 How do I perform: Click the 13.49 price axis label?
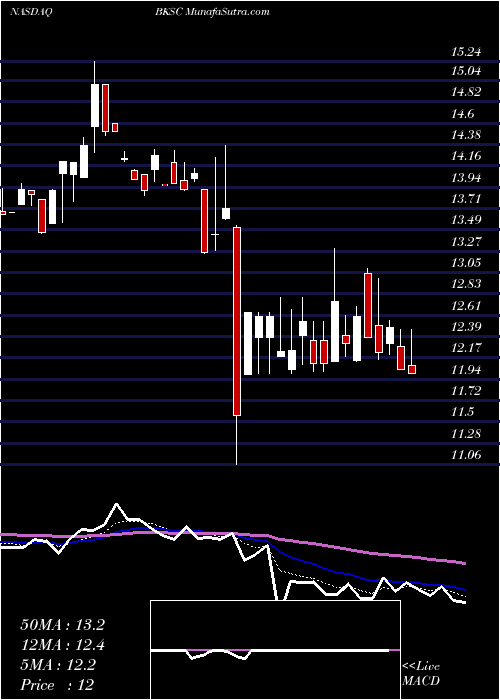tap(466, 220)
